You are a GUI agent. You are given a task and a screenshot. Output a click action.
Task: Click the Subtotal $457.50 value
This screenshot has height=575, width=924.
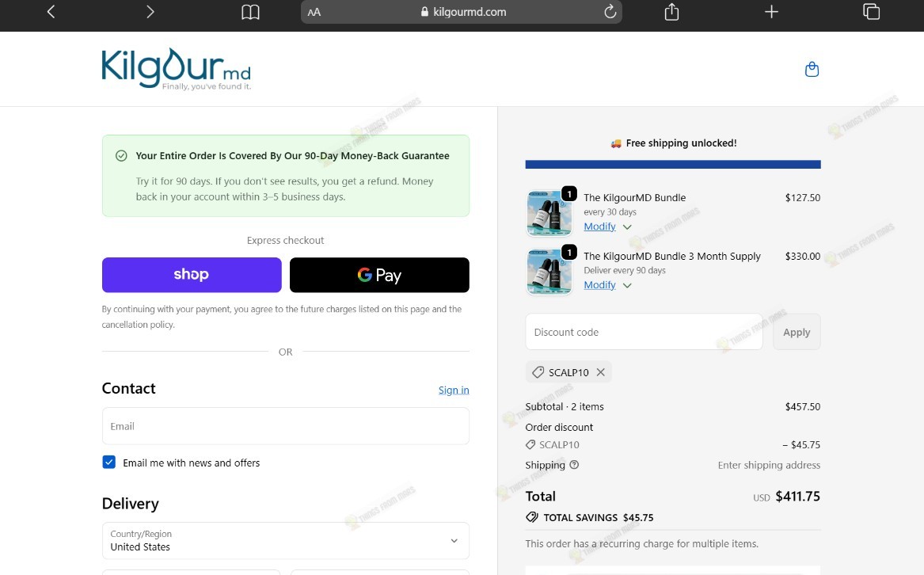[x=803, y=407]
